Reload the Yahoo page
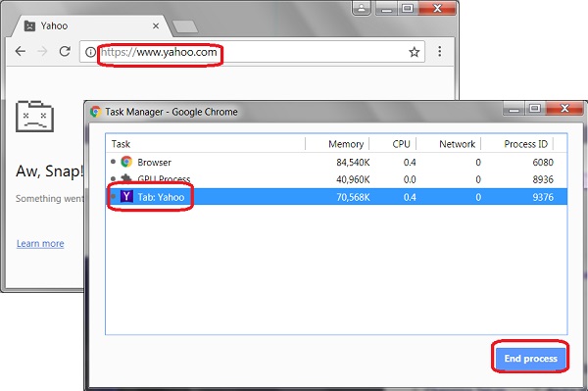Viewport: 588px width, 391px height. click(x=65, y=51)
